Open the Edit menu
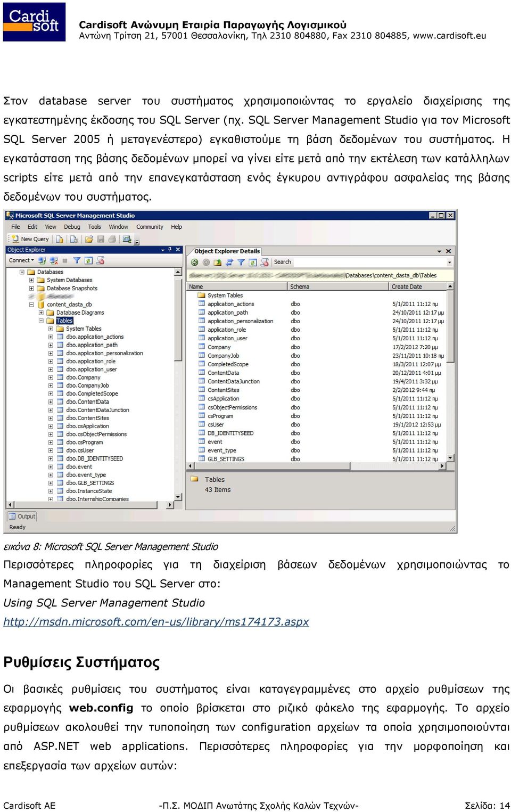This screenshot has height=812, width=511. click(32, 227)
